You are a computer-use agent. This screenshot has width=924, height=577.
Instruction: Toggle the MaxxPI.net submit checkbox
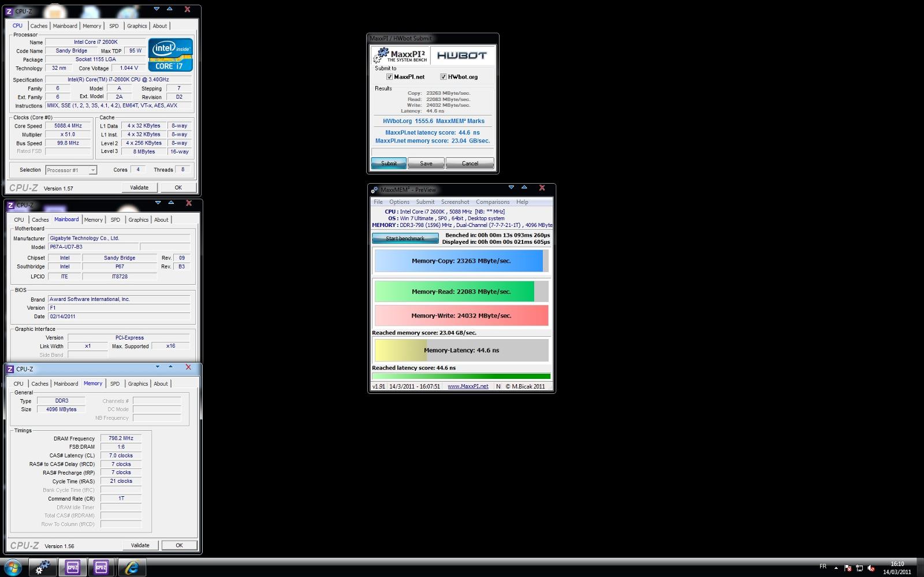(x=389, y=76)
